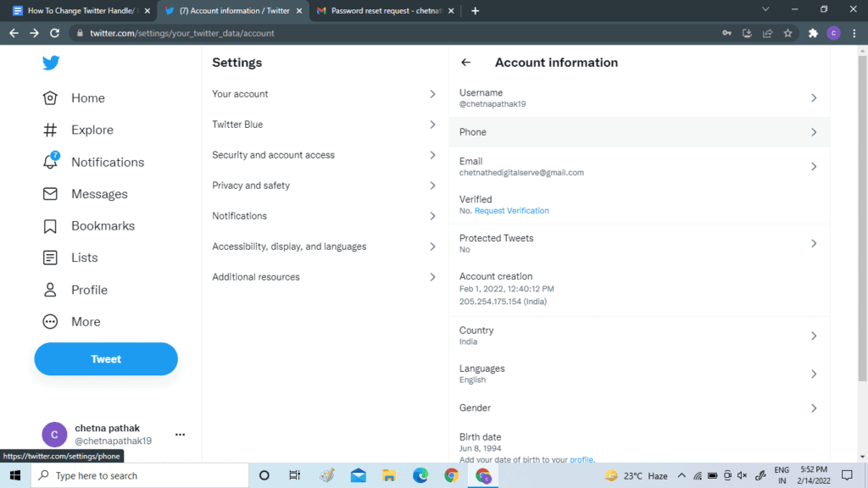Open Profile person icon
Screen dimensions: 868x488
tap(50, 290)
